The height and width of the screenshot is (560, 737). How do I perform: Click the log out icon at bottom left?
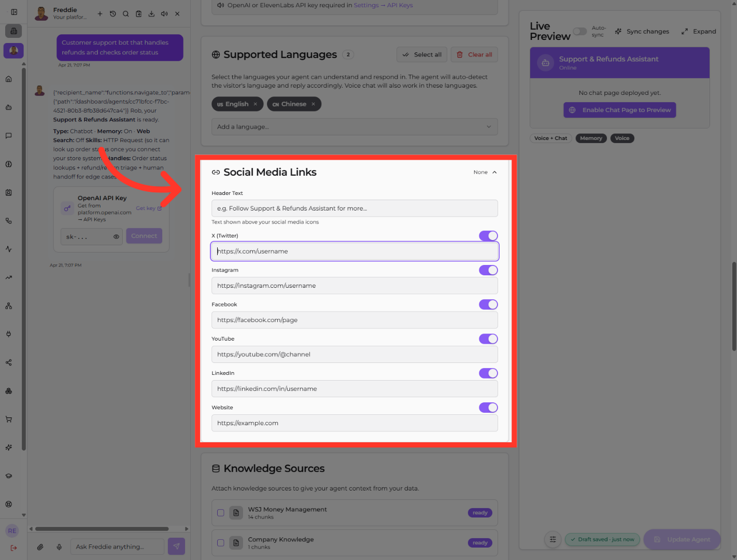13,548
